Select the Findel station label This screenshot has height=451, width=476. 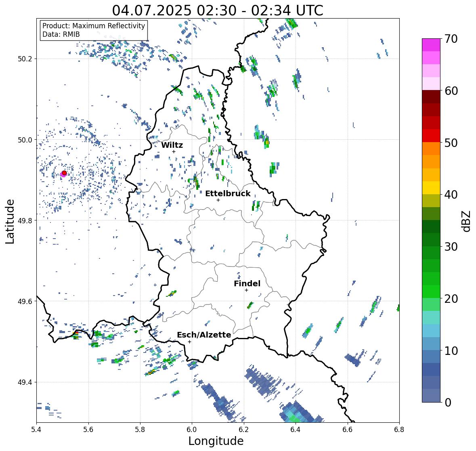point(247,283)
